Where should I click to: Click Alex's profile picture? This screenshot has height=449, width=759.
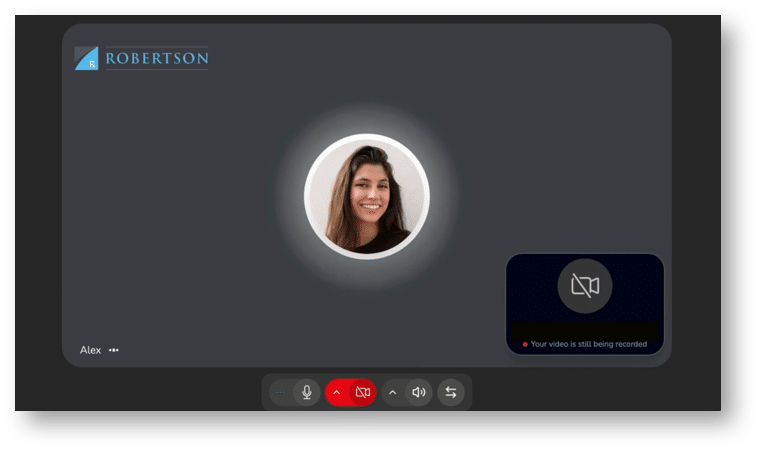coord(367,196)
